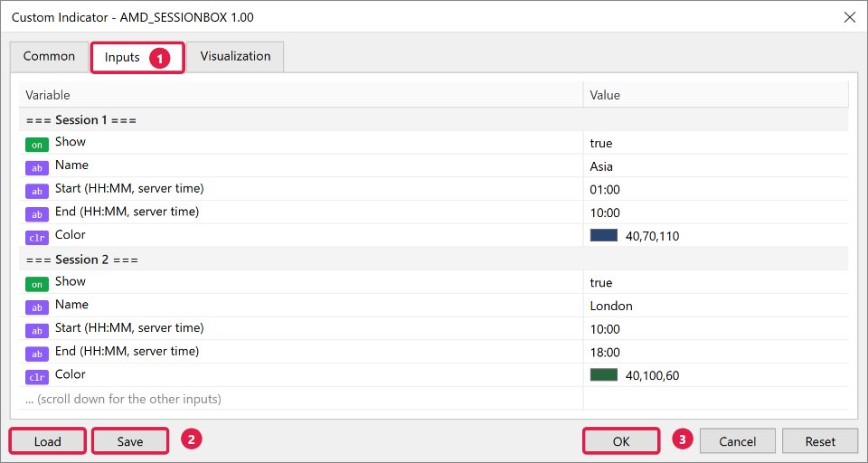Image resolution: width=868 pixels, height=463 pixels.
Task: Click the Session 1 Show 'on' icon
Action: (x=37, y=145)
